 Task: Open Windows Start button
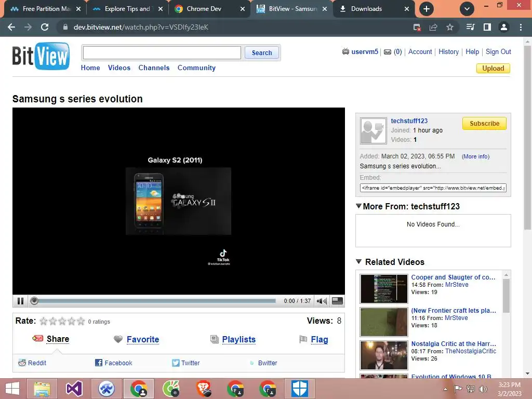(x=12, y=389)
